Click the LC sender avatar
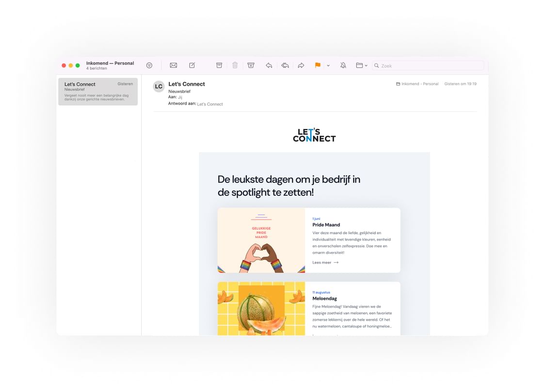Image resolution: width=545 pixels, height=392 pixels. (159, 86)
